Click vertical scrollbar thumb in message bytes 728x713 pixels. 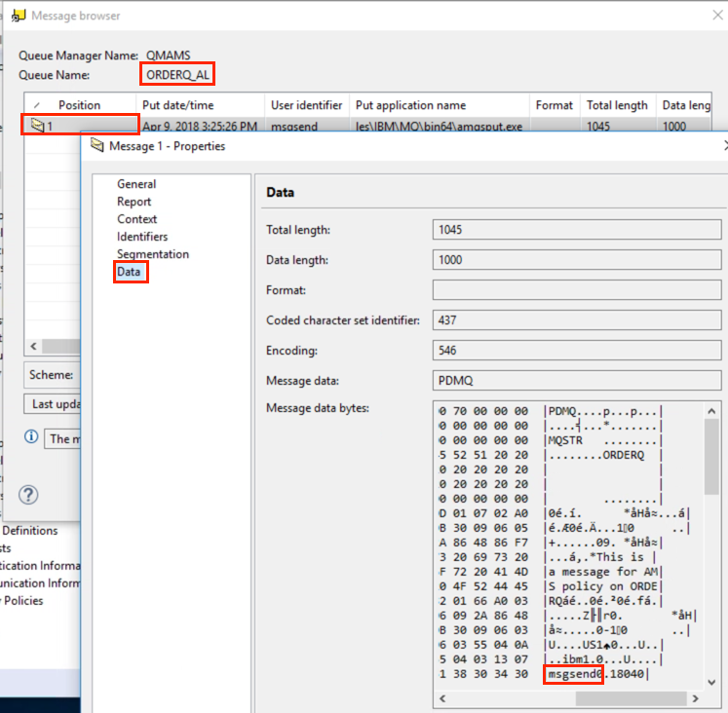pyautogui.click(x=711, y=457)
